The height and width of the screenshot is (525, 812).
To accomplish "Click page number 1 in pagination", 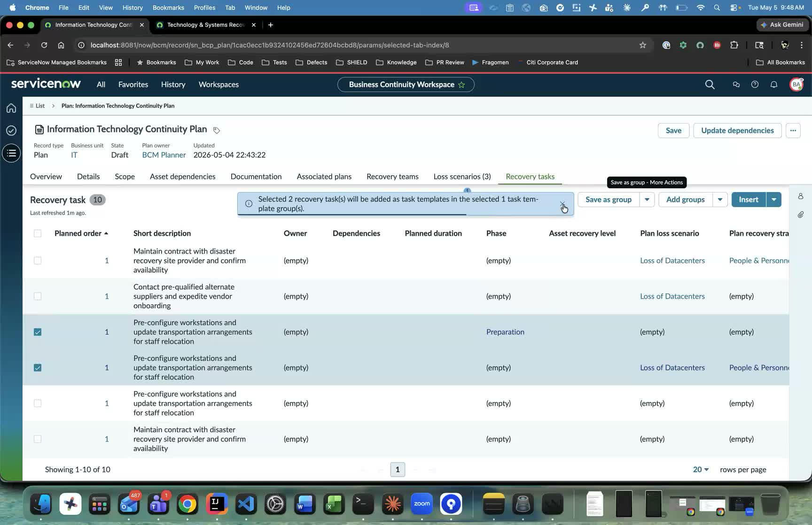I will coord(398,470).
